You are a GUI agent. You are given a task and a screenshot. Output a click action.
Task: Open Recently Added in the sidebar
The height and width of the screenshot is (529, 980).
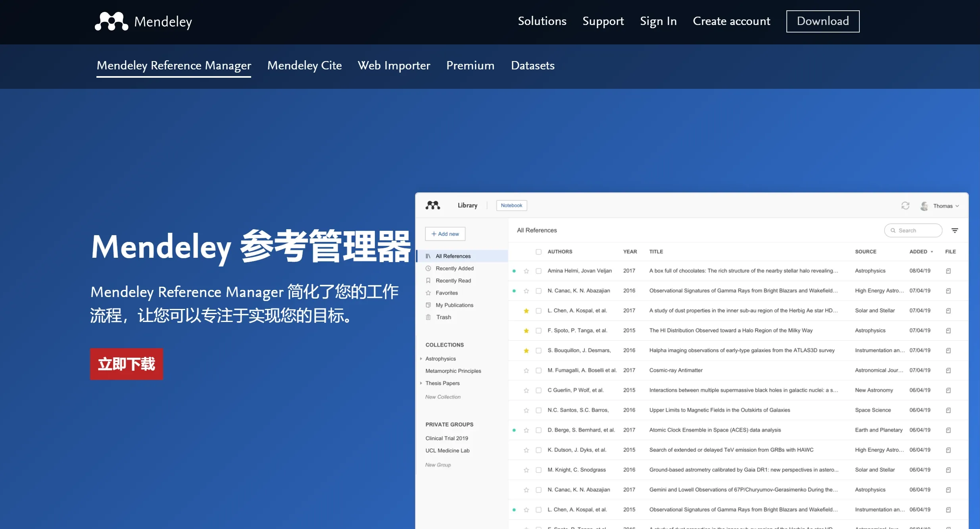point(454,268)
